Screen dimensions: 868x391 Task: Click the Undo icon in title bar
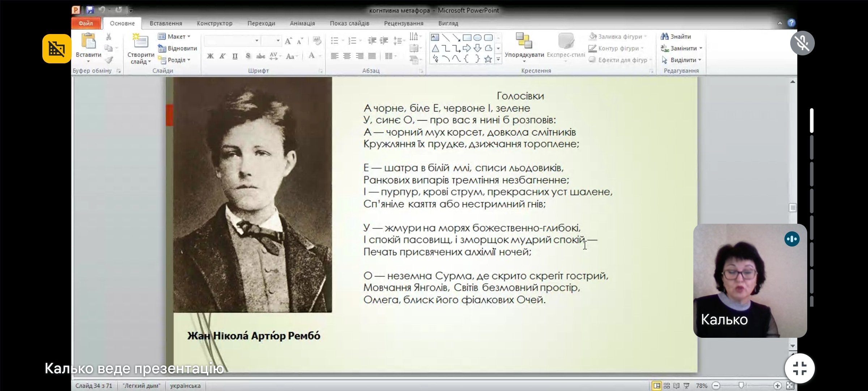pos(102,10)
